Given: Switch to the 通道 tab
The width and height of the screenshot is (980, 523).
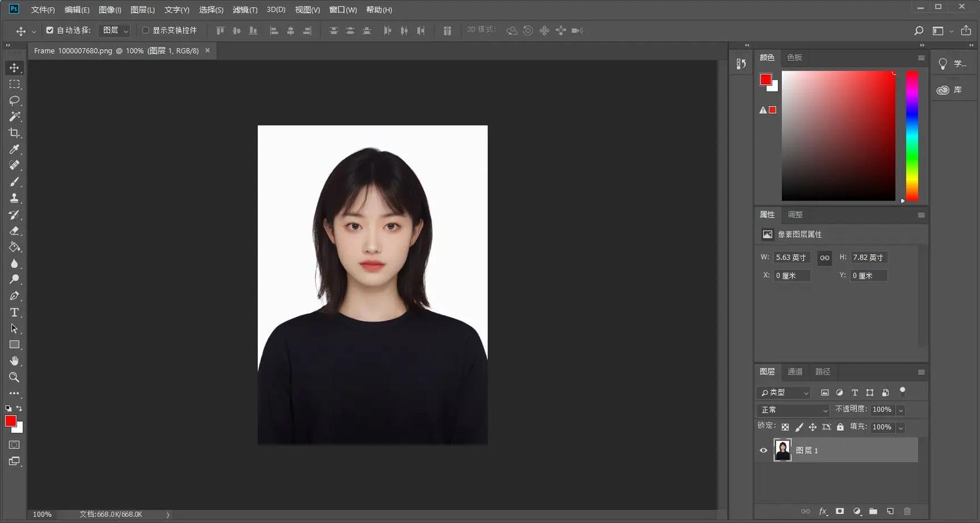Looking at the screenshot, I should coord(795,371).
